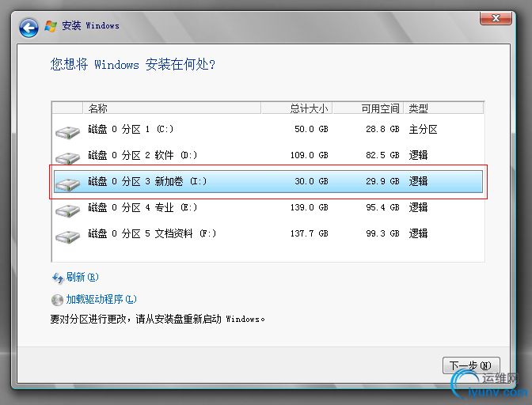Screen dimensions: 532x405
Task: Click the 50.0 GB total size cell
Action: click(x=311, y=129)
